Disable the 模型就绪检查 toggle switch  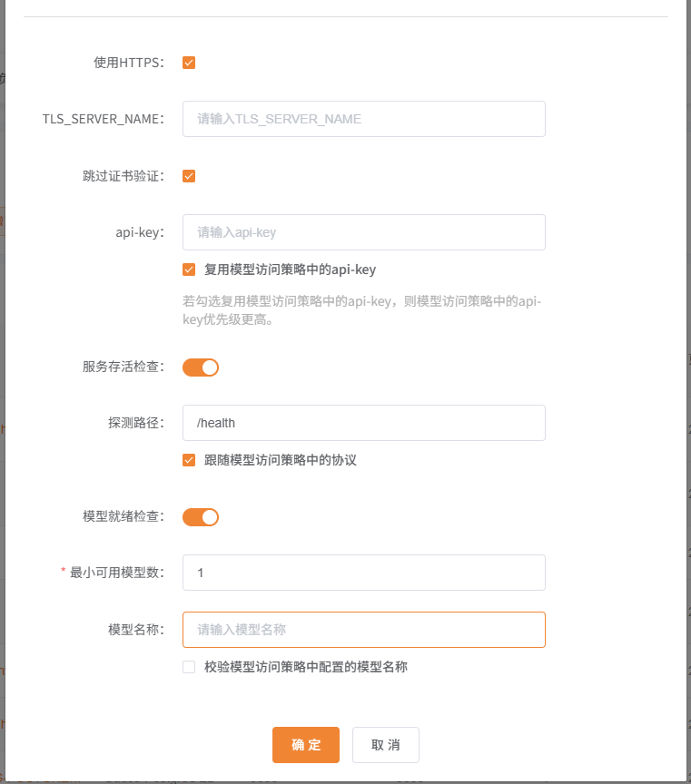click(200, 517)
